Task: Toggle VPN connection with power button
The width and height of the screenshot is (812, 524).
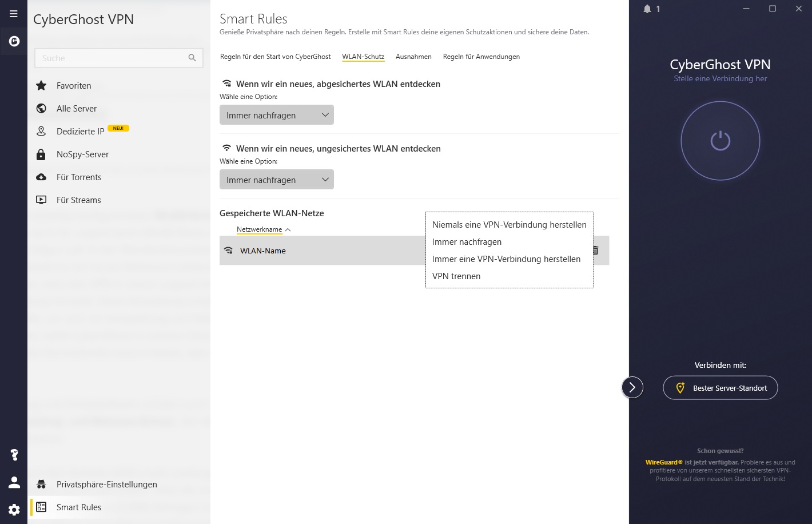Action: point(721,141)
